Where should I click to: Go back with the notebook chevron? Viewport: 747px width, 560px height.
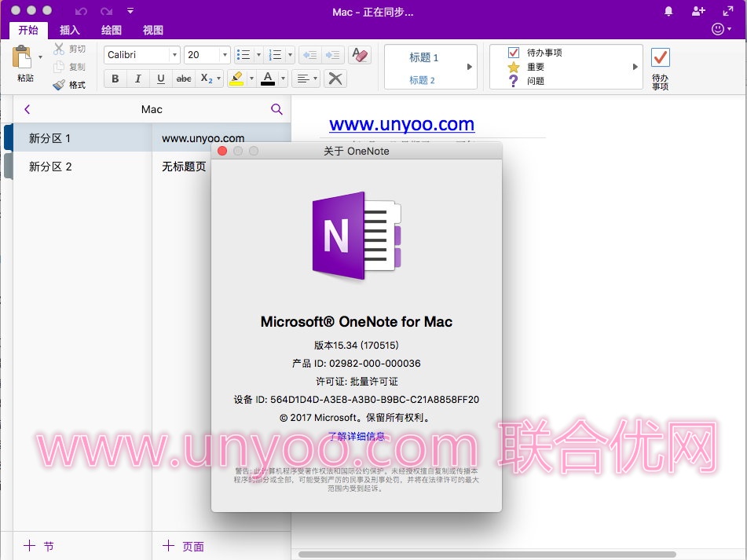click(27, 109)
